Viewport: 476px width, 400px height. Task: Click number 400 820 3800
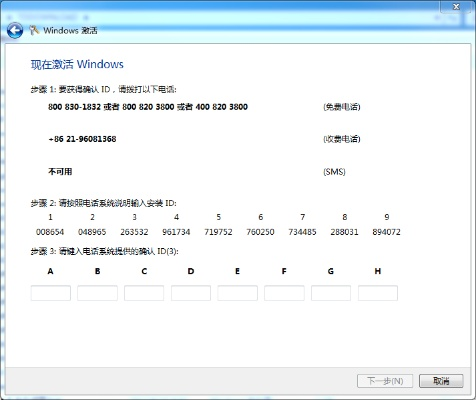click(x=222, y=107)
